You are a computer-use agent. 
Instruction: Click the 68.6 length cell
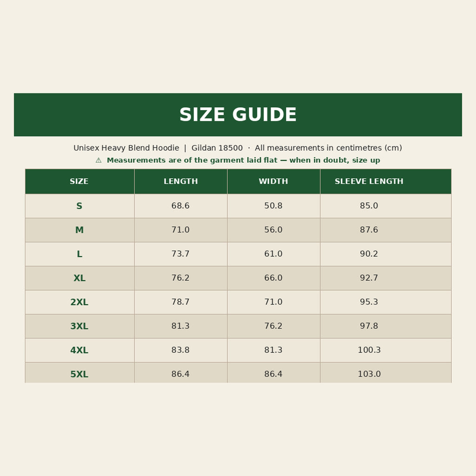point(180,205)
